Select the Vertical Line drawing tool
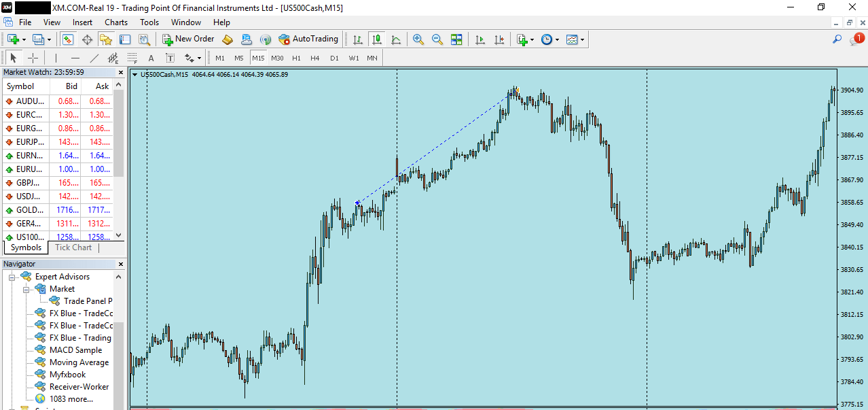 click(56, 58)
